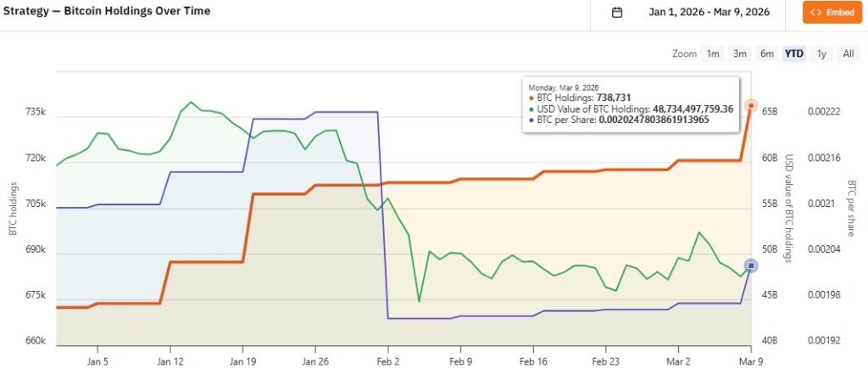
Task: Select the 6m zoom range
Action: point(767,53)
